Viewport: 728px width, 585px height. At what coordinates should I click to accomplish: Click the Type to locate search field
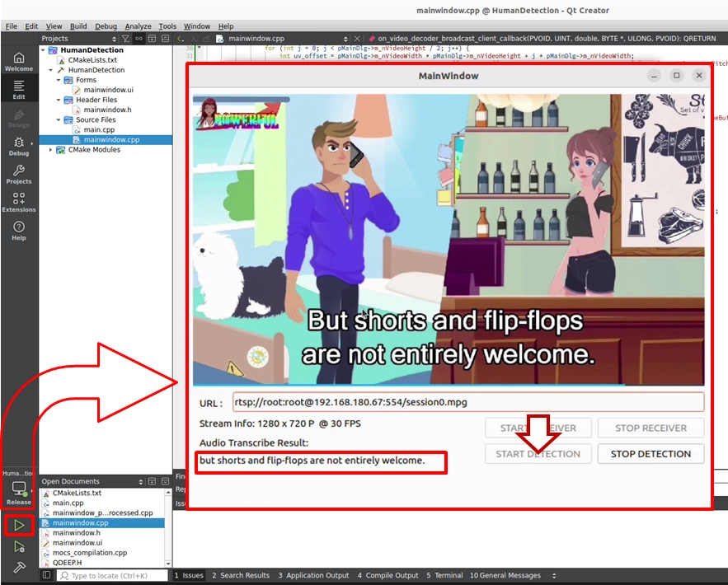pos(112,575)
